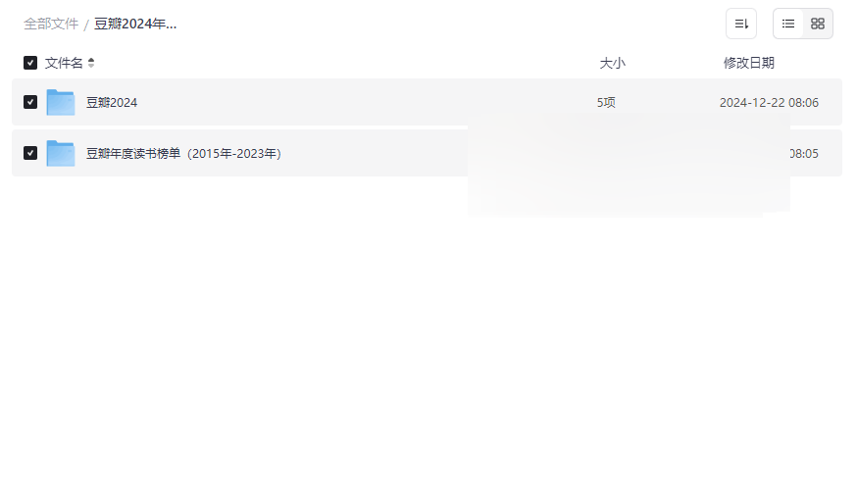Click the 豆瓣年度读书榜单 folder icon
Screen dimensions: 857x504
[61, 153]
